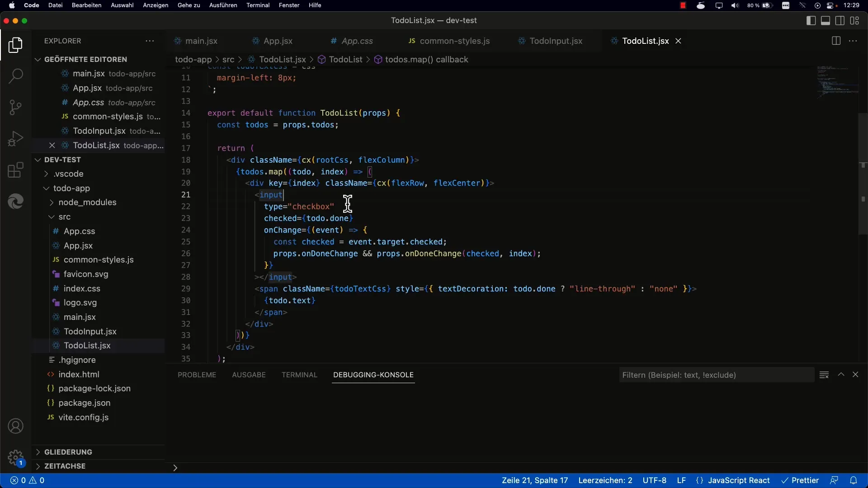The image size is (868, 488).
Task: Close the bottom panel
Action: pos(855,375)
